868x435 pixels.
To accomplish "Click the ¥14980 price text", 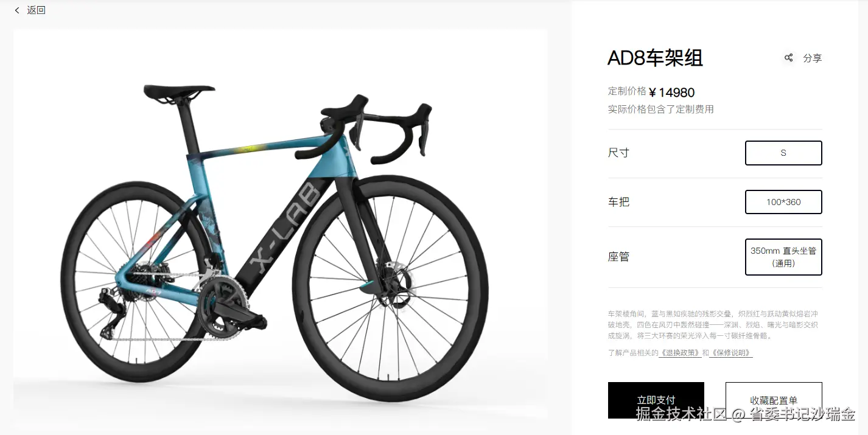I will point(672,92).
